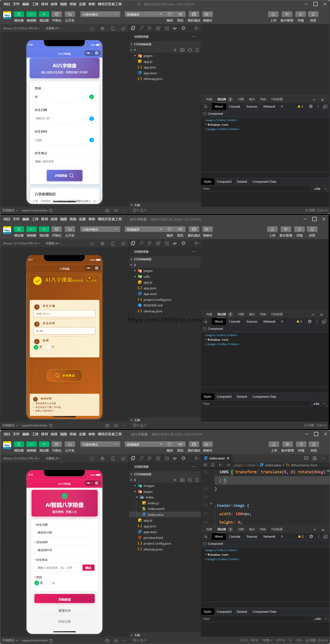Select 女 radio in the pink simulator form
Screen dimensions: 330x644
49,583
